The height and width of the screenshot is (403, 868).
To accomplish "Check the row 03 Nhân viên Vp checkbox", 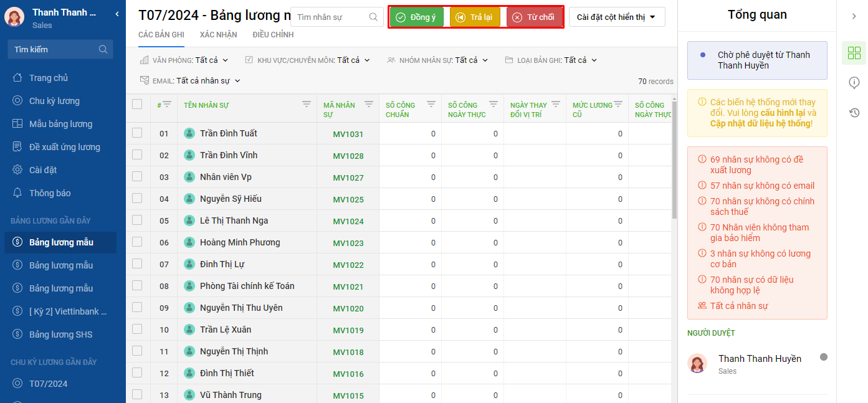I will 137,176.
